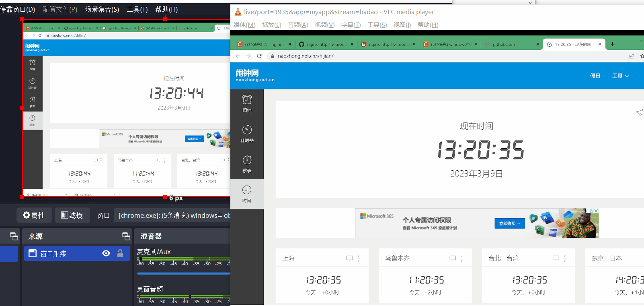This screenshot has height=306, width=644.
Task: Open OBS 帮助(H) menu
Action: point(166,9)
